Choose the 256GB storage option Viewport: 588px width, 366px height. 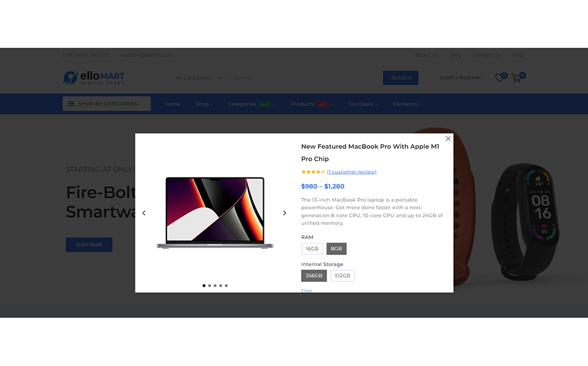tap(314, 276)
